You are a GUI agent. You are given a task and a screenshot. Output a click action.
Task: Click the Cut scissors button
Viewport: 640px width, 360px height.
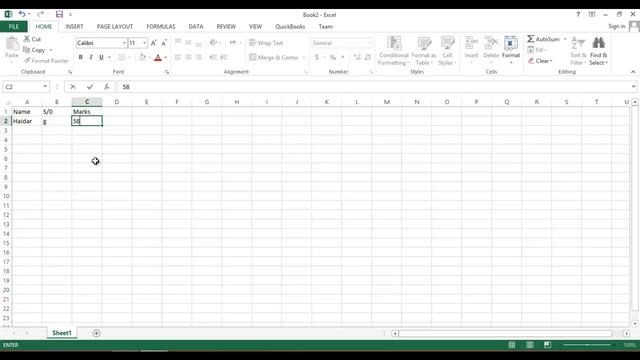coord(32,39)
